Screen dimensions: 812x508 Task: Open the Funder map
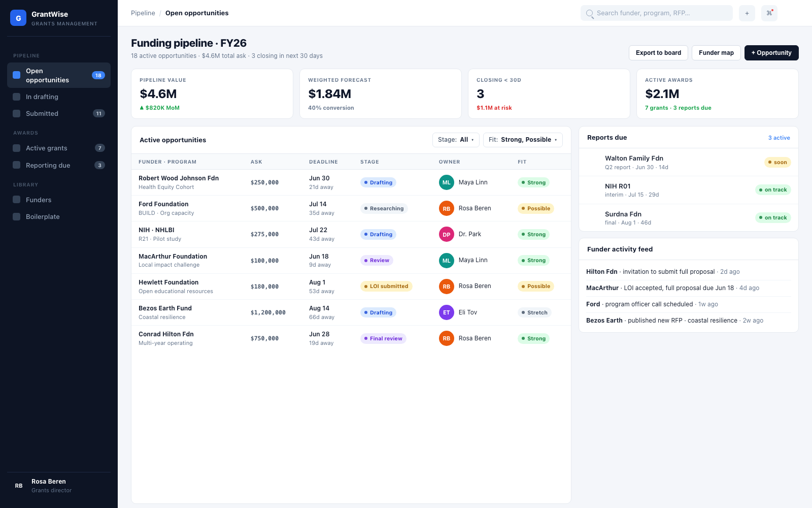716,53
